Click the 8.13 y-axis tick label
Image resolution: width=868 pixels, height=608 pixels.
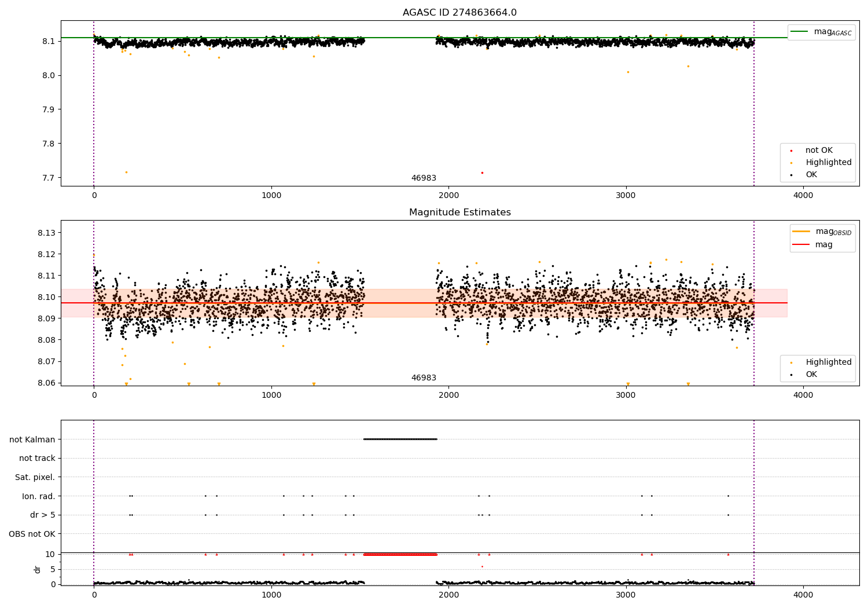point(46,233)
